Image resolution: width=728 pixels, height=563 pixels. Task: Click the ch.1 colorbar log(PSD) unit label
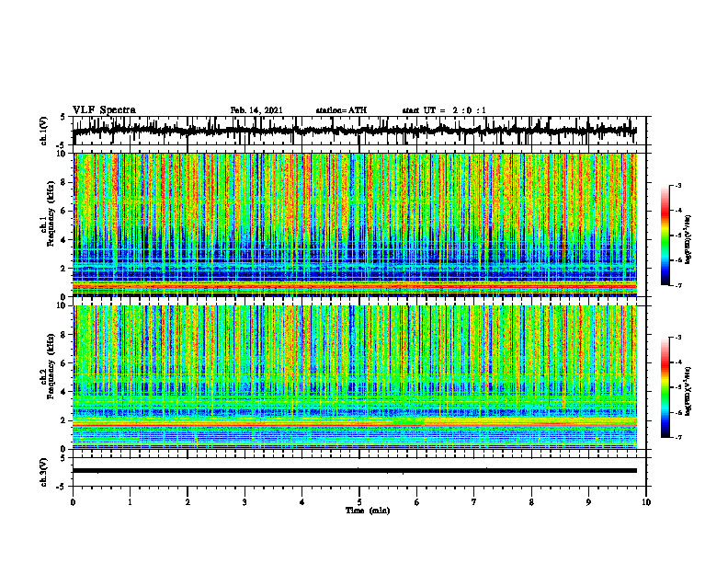pyautogui.click(x=689, y=240)
